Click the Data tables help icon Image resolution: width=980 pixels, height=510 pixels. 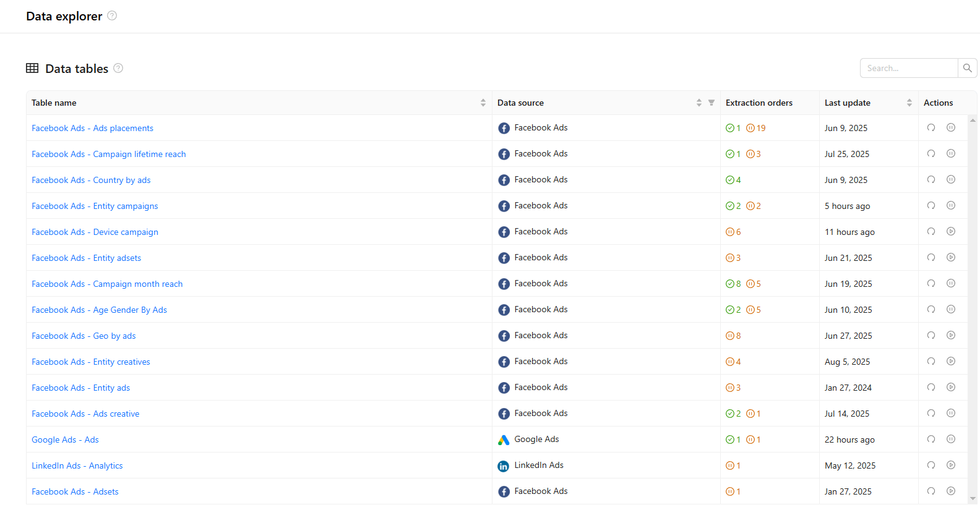118,68
